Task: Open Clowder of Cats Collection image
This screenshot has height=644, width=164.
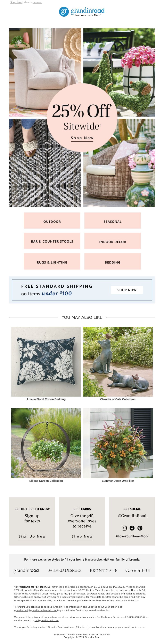Action: pos(118,362)
